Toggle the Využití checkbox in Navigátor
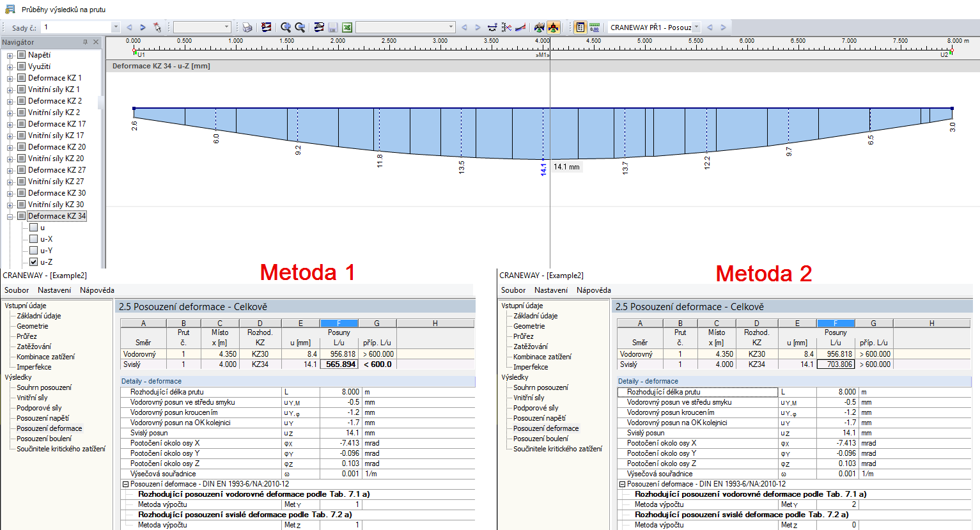This screenshot has height=530, width=980. coord(21,66)
